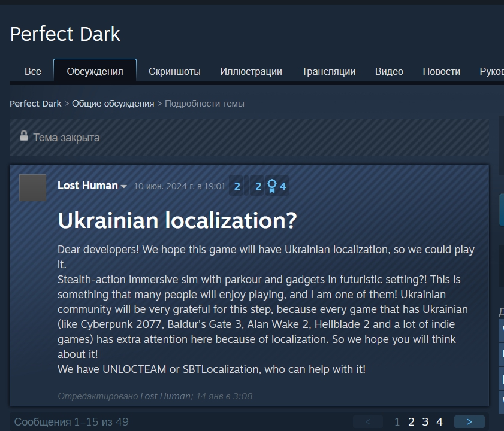Click the lock icon beside Тема закрыта

[24, 135]
